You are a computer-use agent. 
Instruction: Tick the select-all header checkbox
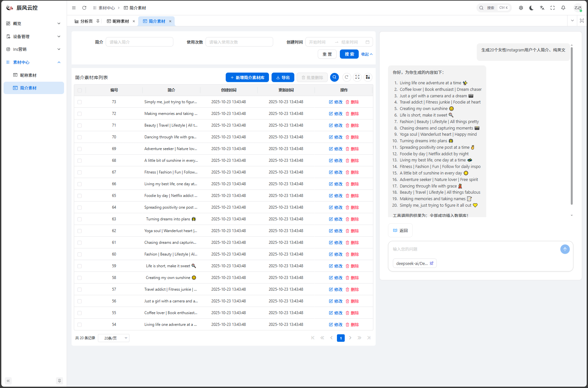tap(80, 90)
